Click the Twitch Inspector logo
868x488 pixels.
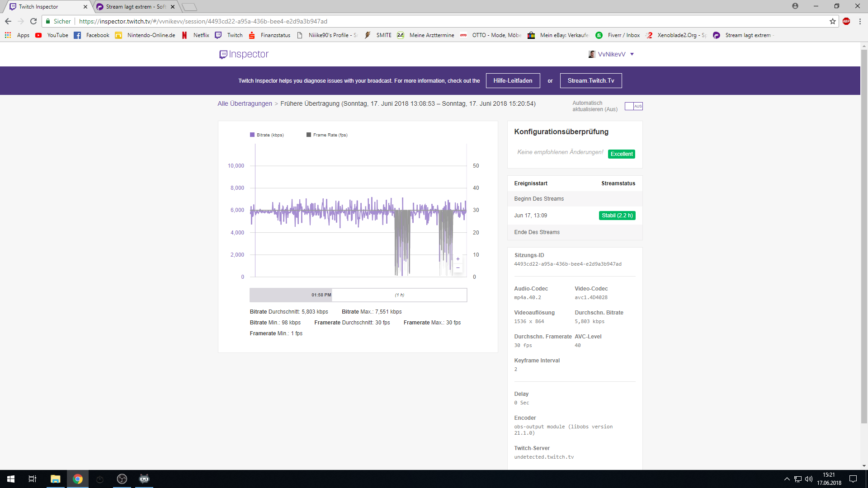point(244,54)
